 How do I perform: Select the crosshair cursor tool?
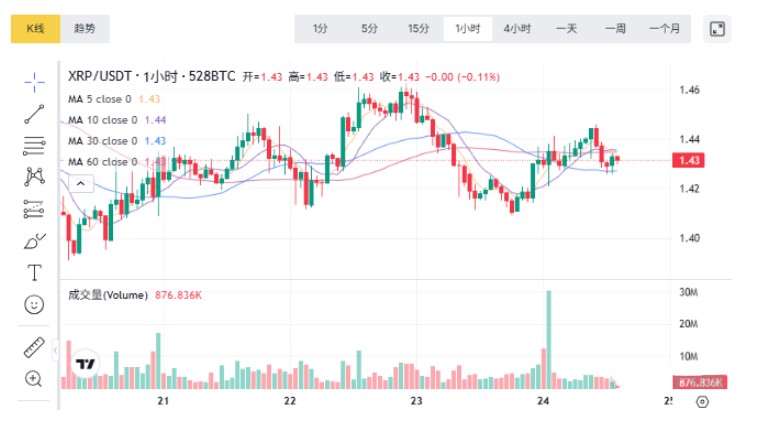tap(34, 81)
